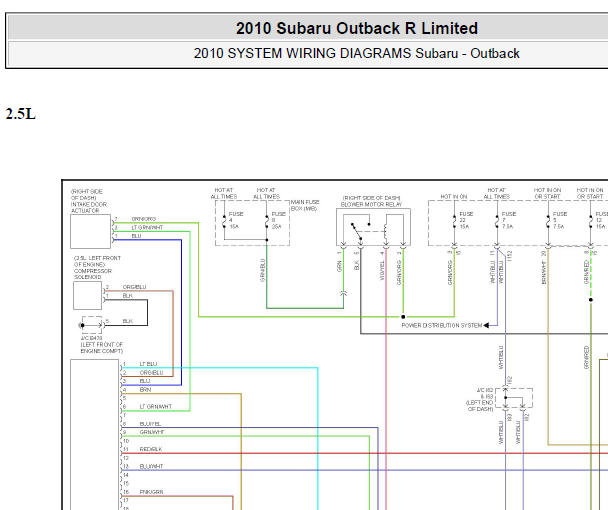
Task: Click the "FUSE 5 7.5A" label
Action: pos(560,220)
